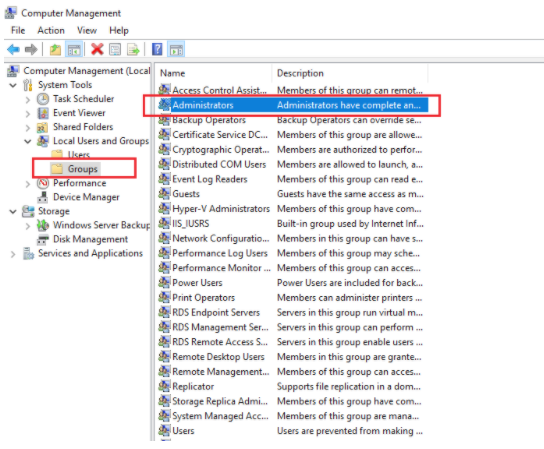Viewport: 544px width, 449px height.
Task: Collapse the System Tools tree node
Action: (x=13, y=85)
